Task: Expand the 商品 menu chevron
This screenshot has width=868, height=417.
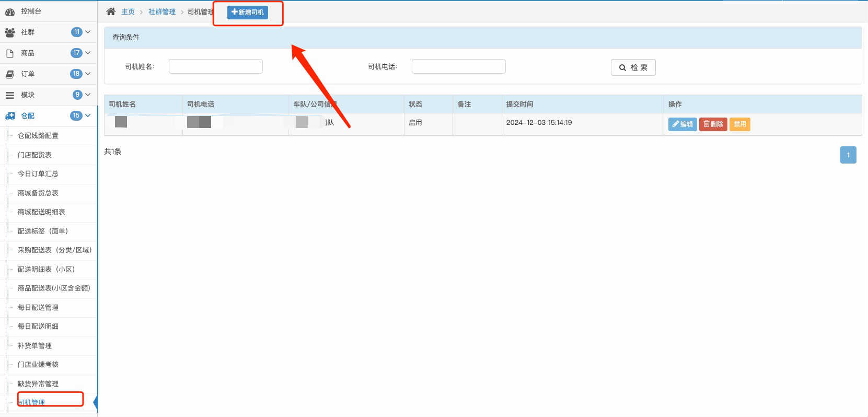Action: tap(88, 53)
